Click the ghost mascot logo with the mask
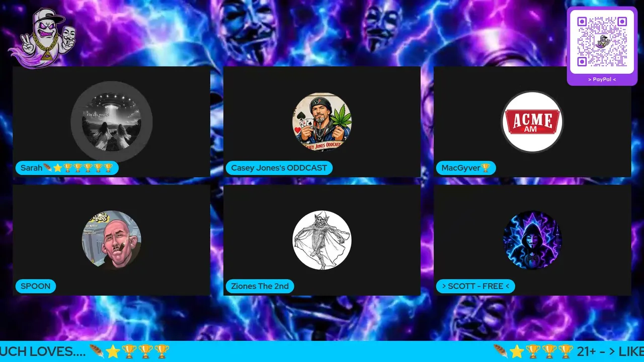 [43, 37]
